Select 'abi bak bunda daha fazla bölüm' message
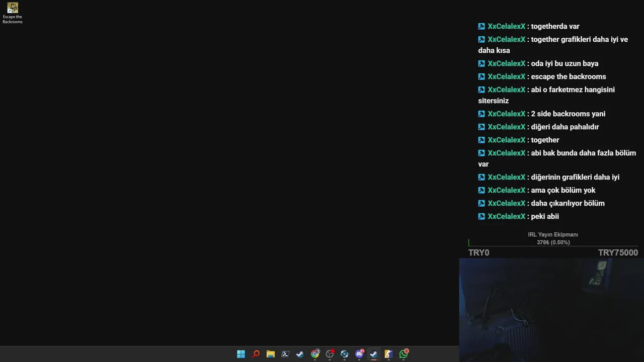This screenshot has width=644, height=362. coord(583,153)
